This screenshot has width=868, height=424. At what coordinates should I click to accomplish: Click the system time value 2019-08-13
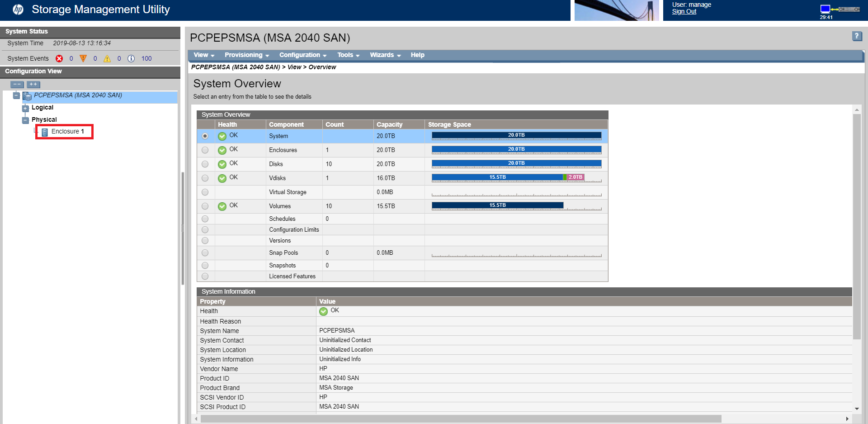point(82,43)
